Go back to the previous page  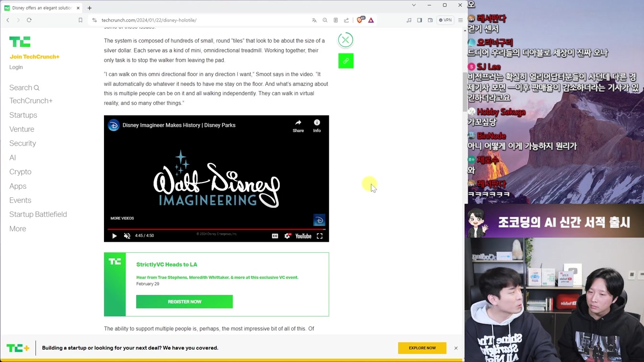coord(8,20)
